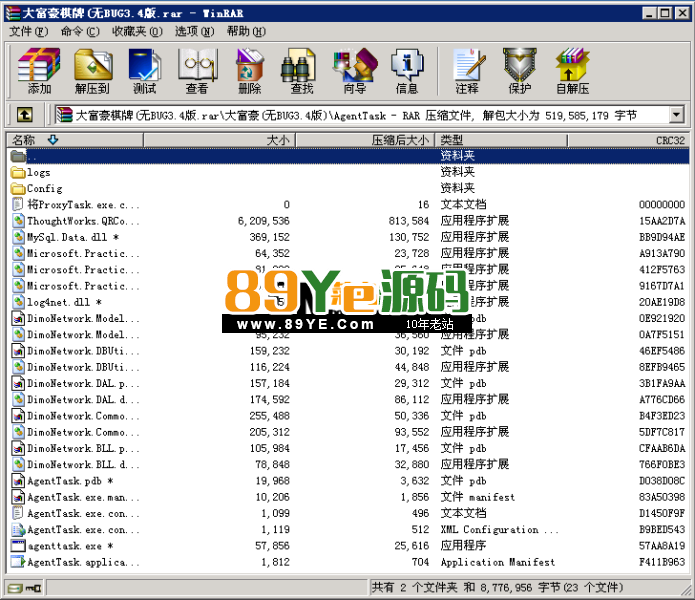This screenshot has width=695, height=600.
Task: Click the WinRAR title bar app icon
Action: 13,13
